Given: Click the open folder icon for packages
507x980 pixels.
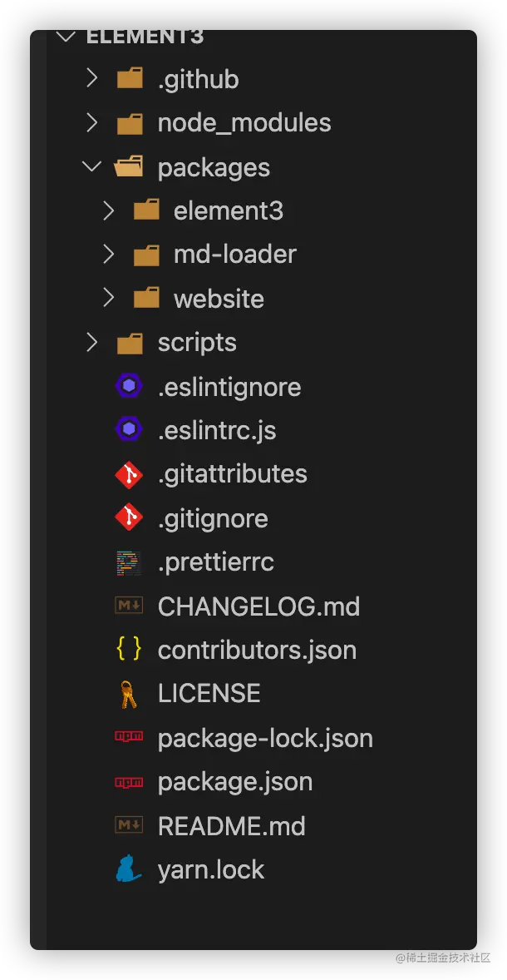Looking at the screenshot, I should [129, 167].
